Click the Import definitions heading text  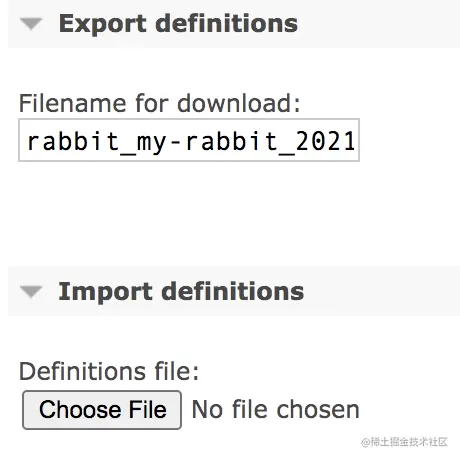tap(181, 292)
